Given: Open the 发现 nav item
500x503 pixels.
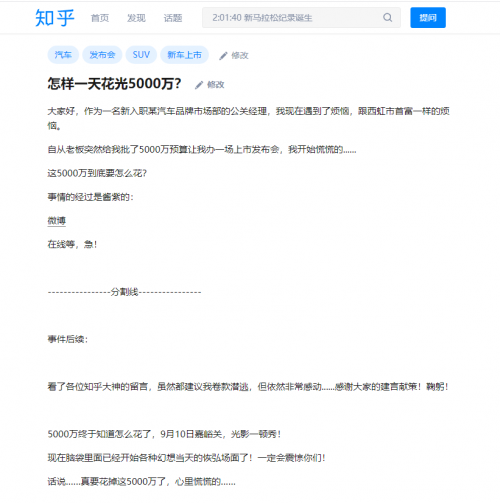Looking at the screenshot, I should pyautogui.click(x=136, y=18).
